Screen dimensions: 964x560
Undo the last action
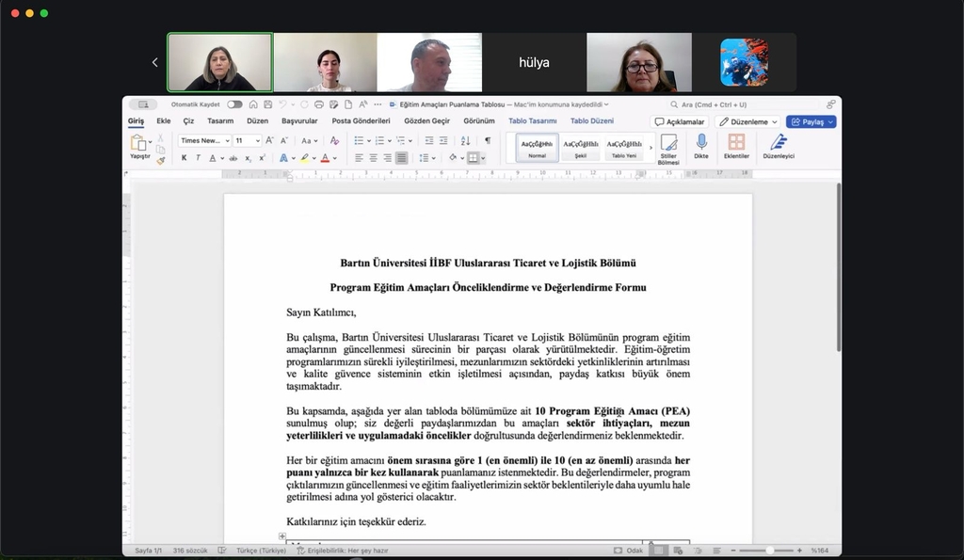pos(282,104)
